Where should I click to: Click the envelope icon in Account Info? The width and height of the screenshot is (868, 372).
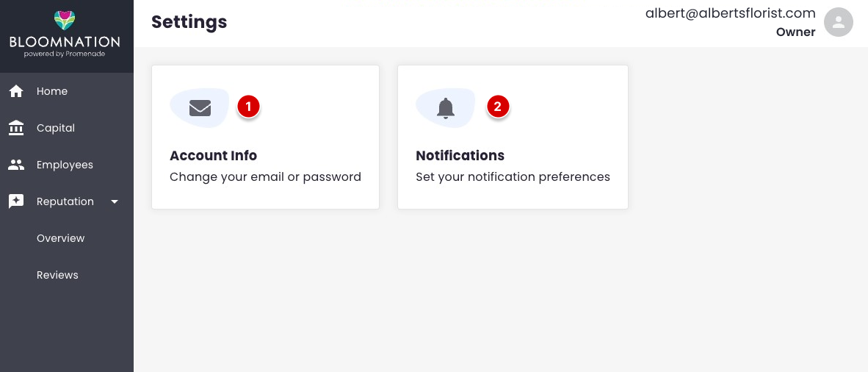point(200,107)
